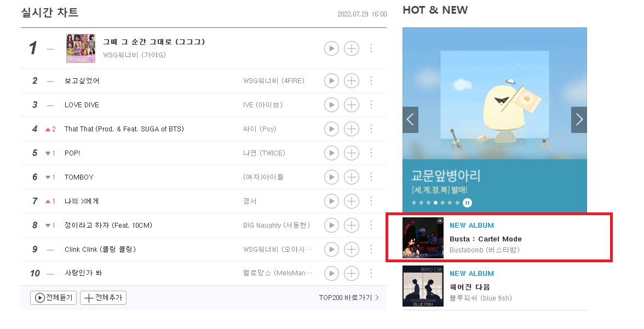The width and height of the screenshot is (644, 329).
Task: Select the first banner slide indicator dot
Action: 413,203
